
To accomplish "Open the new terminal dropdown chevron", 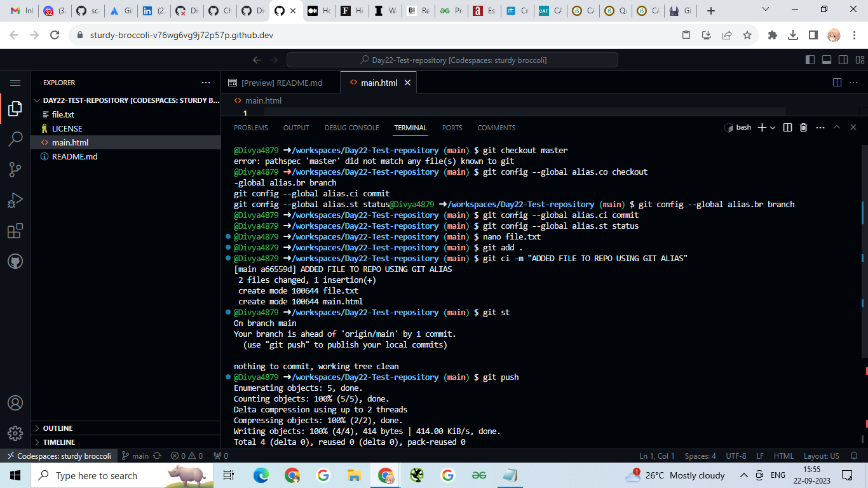I will point(773,127).
